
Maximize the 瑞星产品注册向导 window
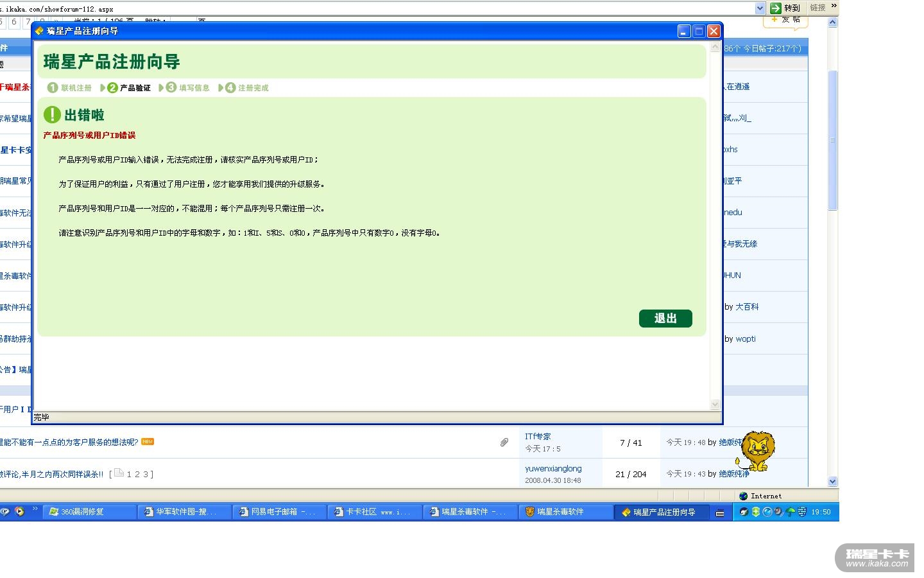coord(699,31)
